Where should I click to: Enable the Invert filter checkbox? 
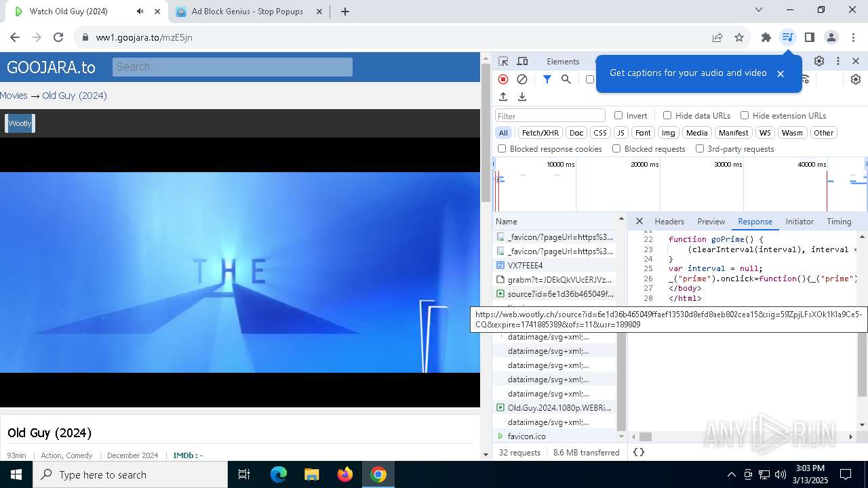tap(618, 115)
